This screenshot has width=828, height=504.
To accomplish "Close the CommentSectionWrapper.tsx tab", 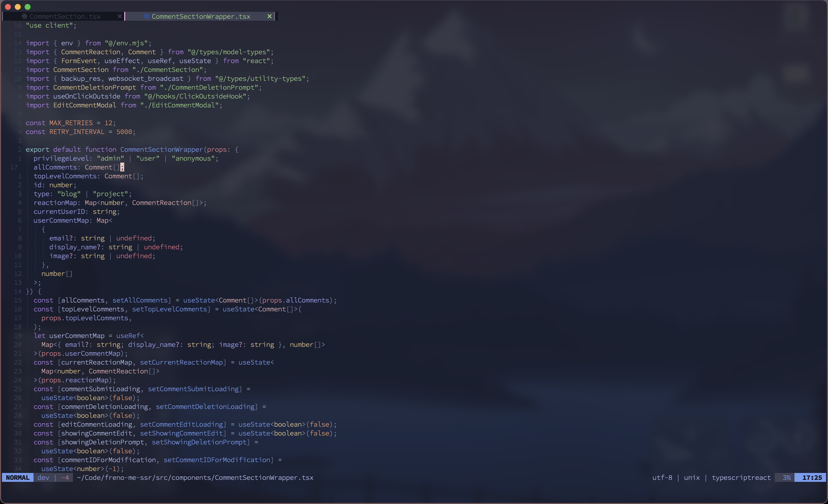I will pos(270,16).
